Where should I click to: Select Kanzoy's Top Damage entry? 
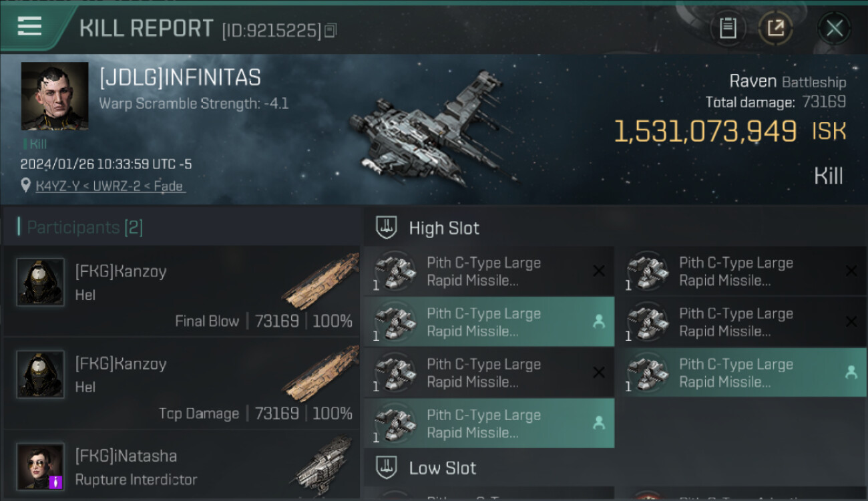click(181, 383)
